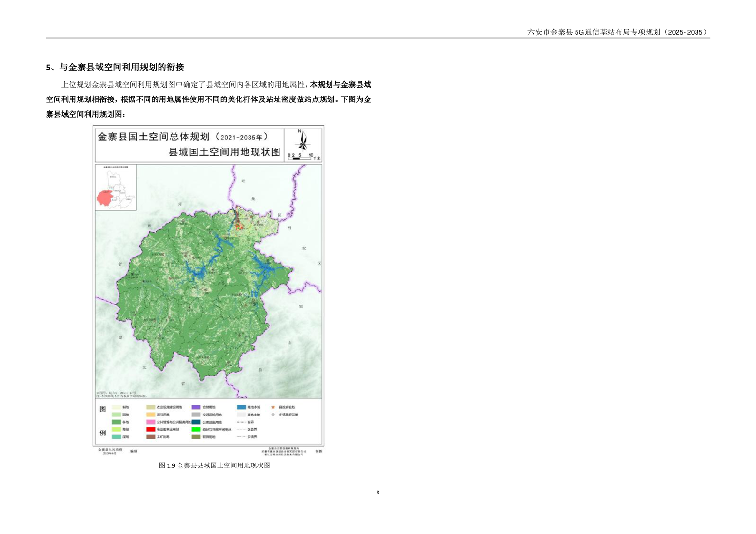
Task: Click the bold line 寨县域空间利用规划图：
Action: (86, 114)
